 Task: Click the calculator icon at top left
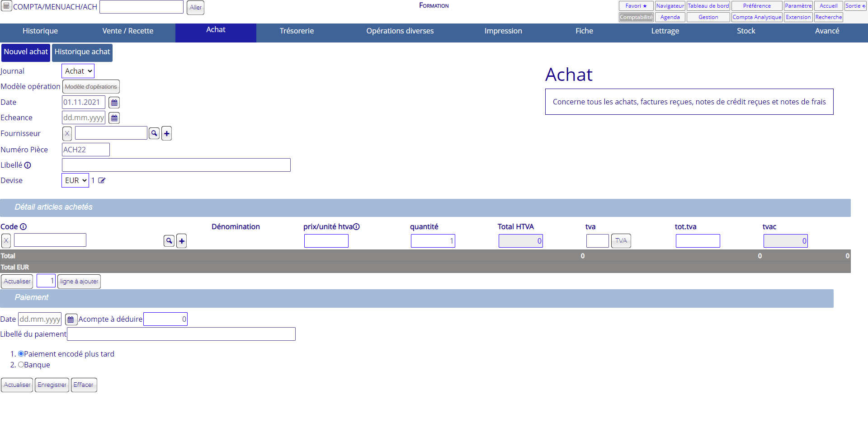click(6, 6)
